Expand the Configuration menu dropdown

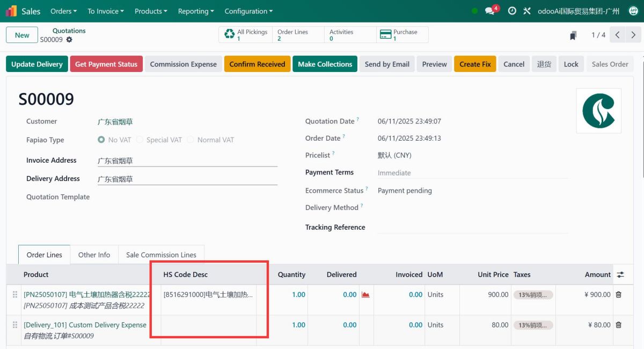point(248,11)
